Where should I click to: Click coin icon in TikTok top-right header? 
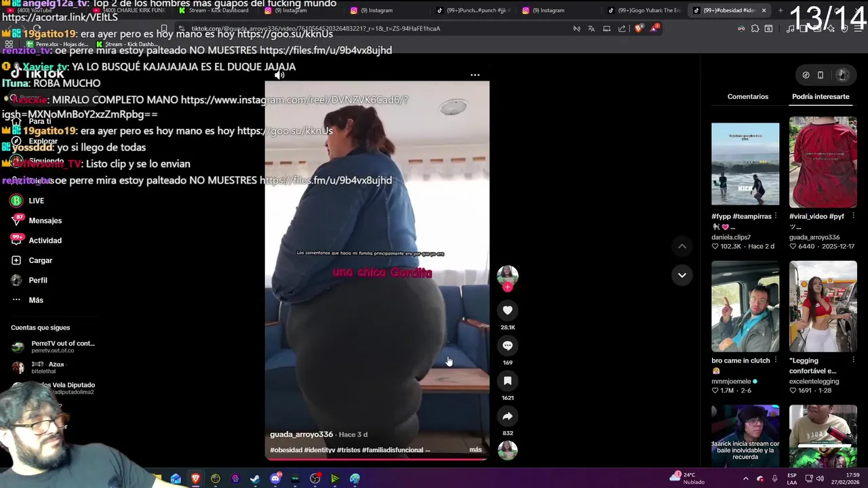[x=806, y=75]
